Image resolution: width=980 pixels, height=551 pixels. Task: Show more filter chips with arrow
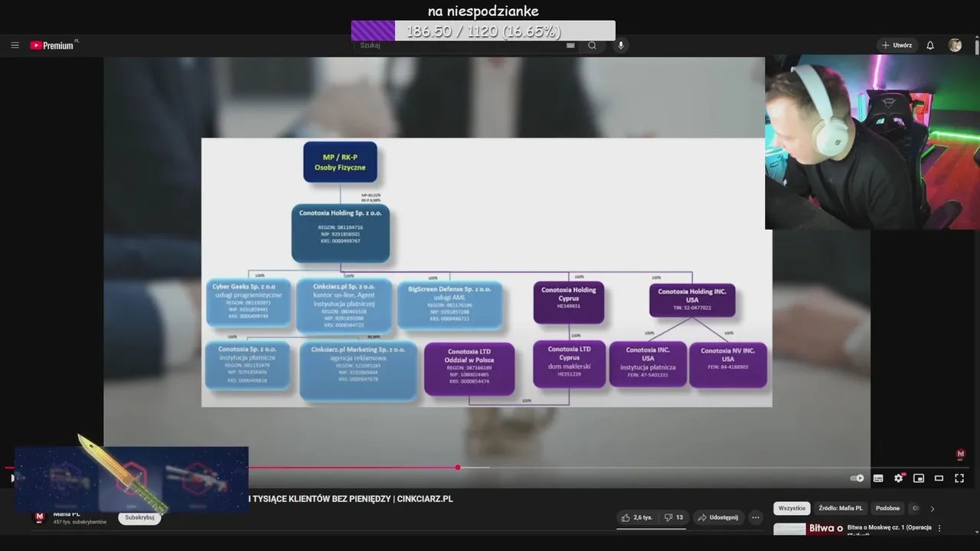click(933, 508)
